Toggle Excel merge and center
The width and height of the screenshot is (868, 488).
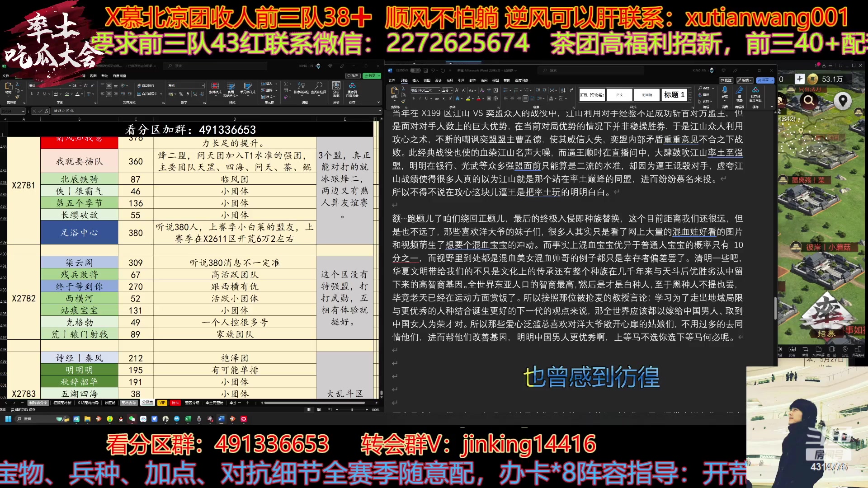click(149, 94)
